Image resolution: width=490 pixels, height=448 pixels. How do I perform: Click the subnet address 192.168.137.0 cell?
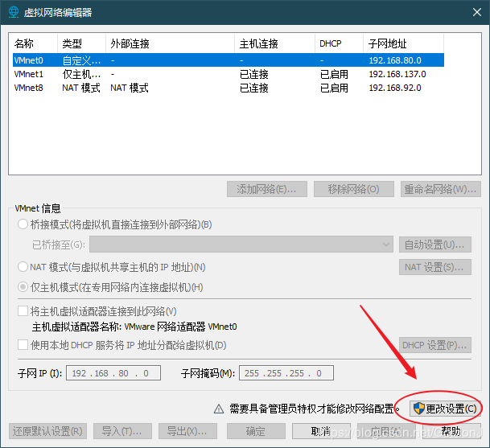pos(397,74)
